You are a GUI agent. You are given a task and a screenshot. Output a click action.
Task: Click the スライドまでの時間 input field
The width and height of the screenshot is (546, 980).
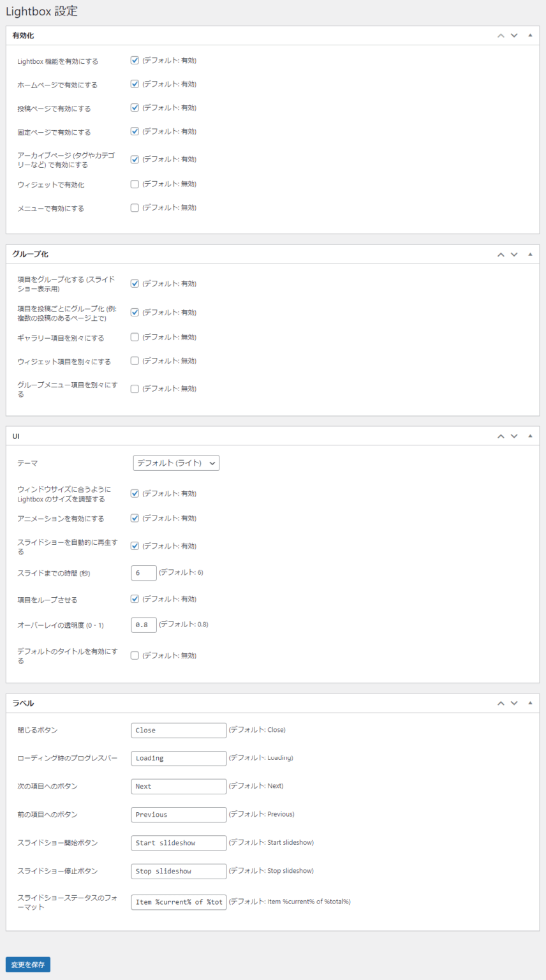[144, 572]
